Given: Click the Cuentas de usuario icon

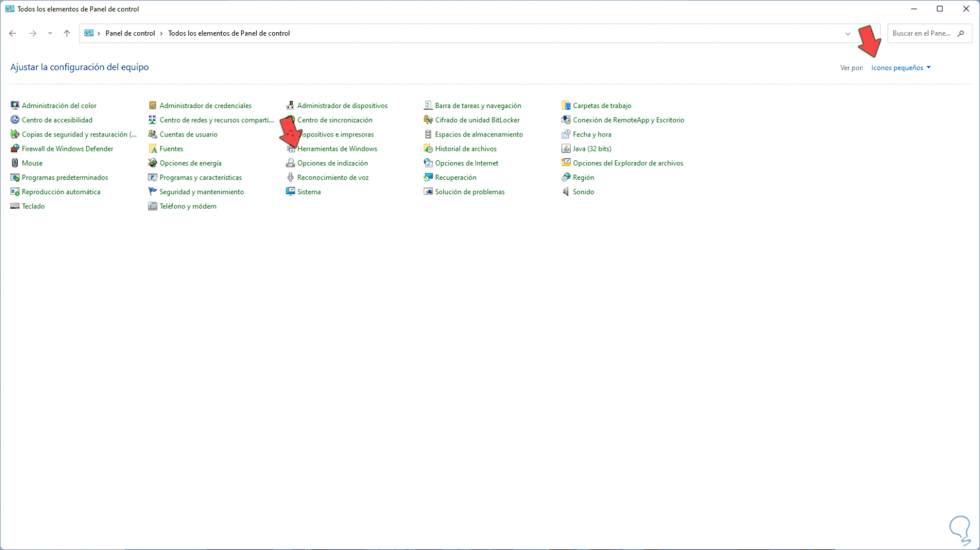Looking at the screenshot, I should [x=153, y=134].
